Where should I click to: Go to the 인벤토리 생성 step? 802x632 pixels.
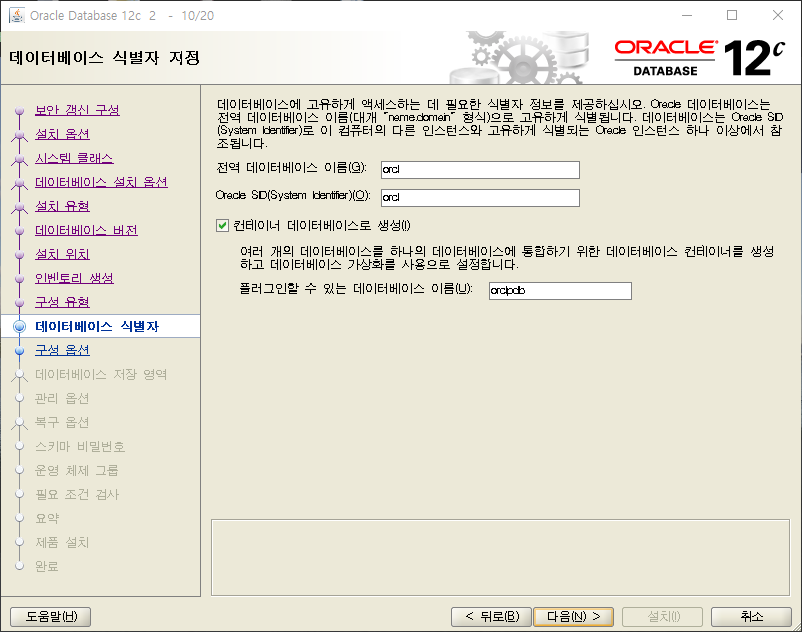coord(74,278)
